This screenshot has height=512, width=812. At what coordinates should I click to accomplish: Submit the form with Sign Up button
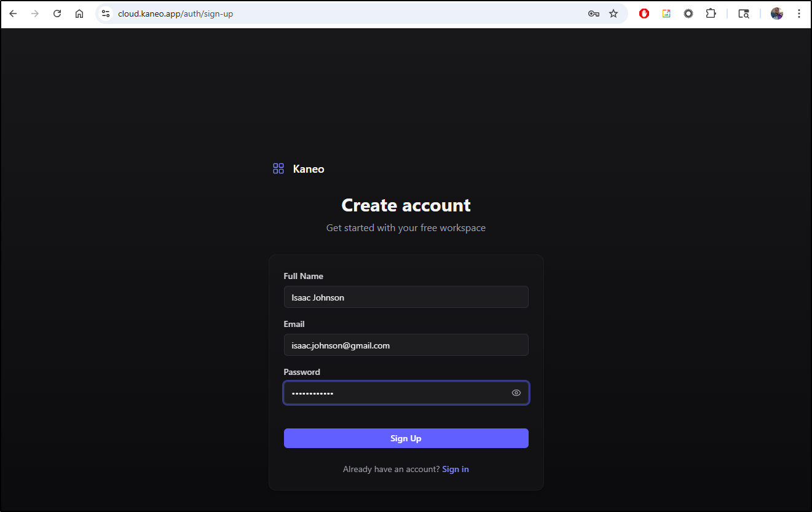[406, 438]
